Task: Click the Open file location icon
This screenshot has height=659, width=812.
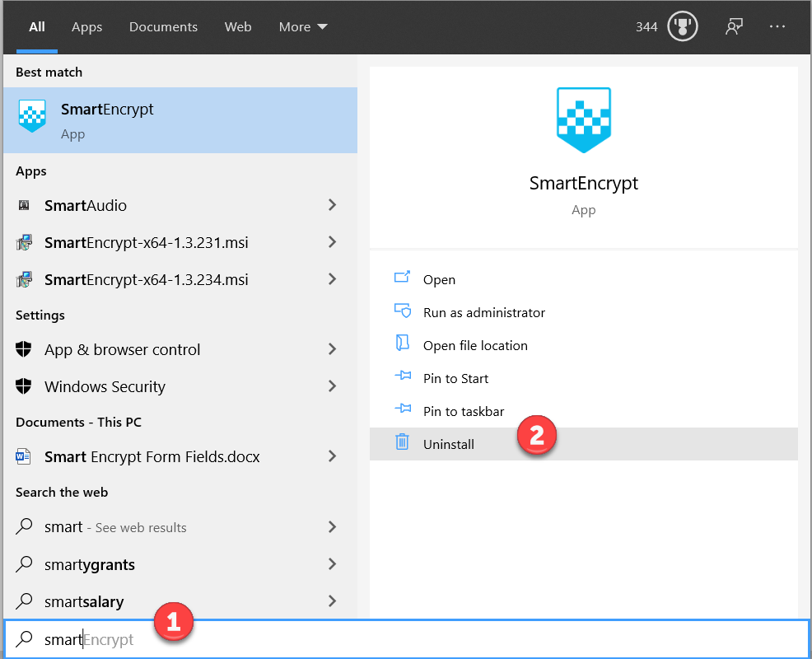Action: coord(403,343)
